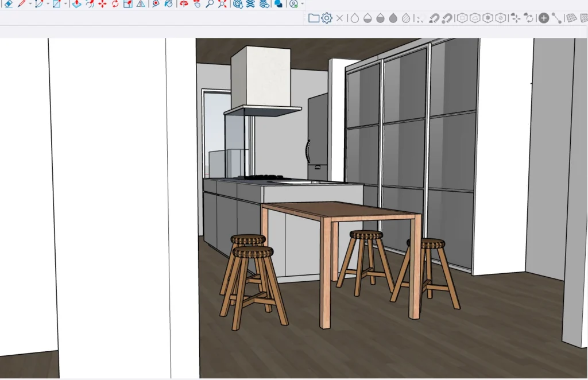Open the user account icon
The image size is (588, 380).
[x=293, y=4]
